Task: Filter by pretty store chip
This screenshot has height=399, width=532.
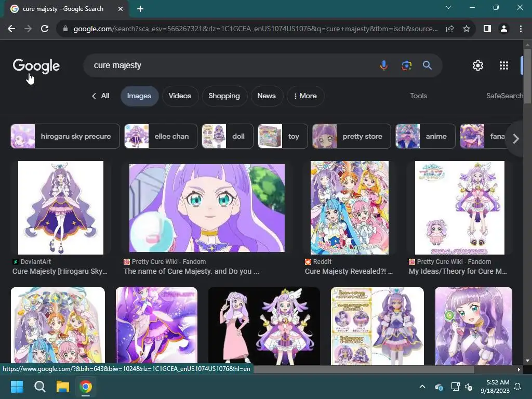Action: point(352,136)
